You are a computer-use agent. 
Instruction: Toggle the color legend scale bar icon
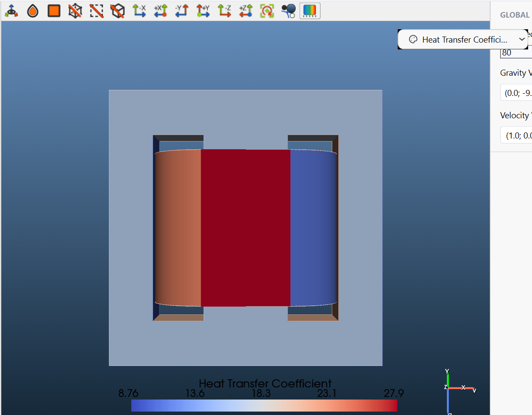(x=310, y=11)
